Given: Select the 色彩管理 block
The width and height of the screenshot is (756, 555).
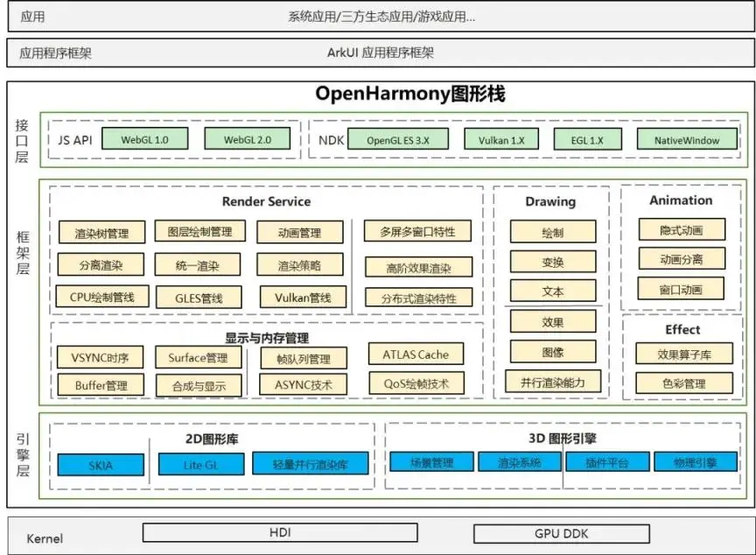Looking at the screenshot, I should (684, 383).
